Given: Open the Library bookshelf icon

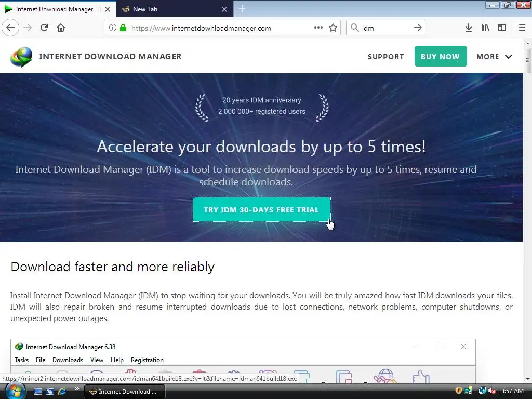Looking at the screenshot, I should point(485,28).
